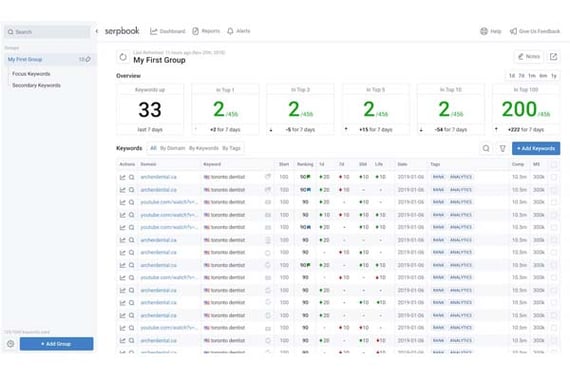Click Give Us Feedback megaphone link
This screenshot has width=570, height=380.
[535, 31]
